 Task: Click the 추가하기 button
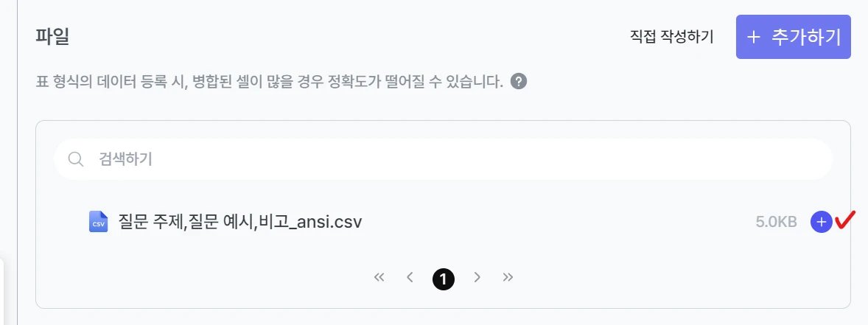(793, 37)
